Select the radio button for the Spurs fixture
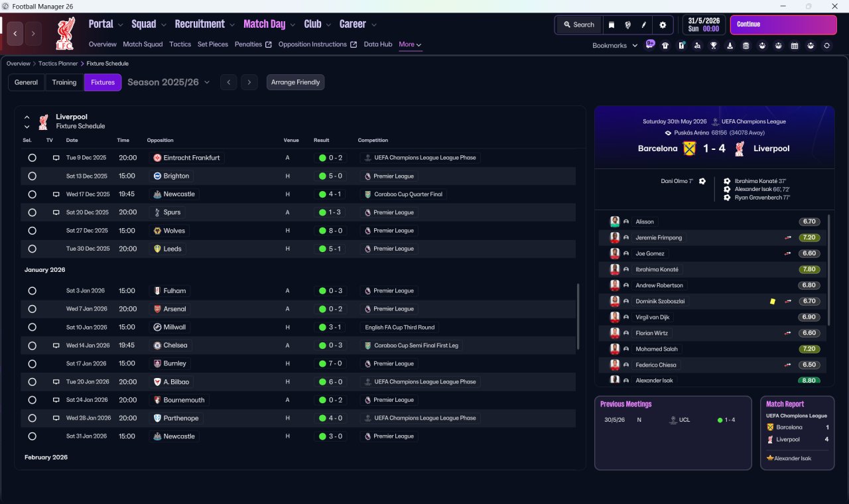This screenshot has width=849, height=504. 32,213
